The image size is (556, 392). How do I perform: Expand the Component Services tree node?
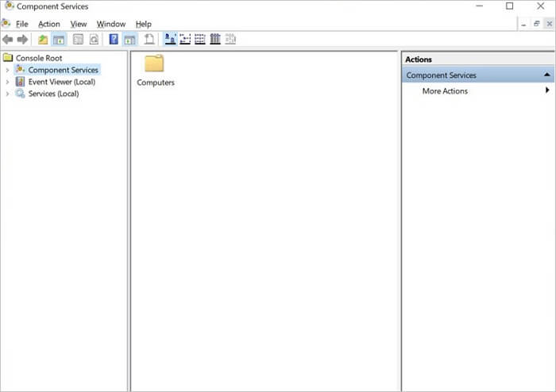(x=7, y=70)
